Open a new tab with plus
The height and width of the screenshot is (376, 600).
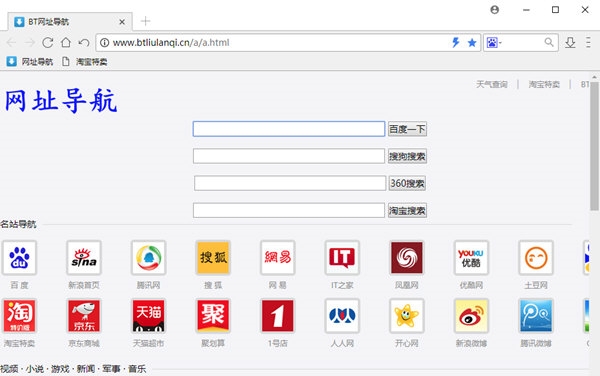click(145, 21)
